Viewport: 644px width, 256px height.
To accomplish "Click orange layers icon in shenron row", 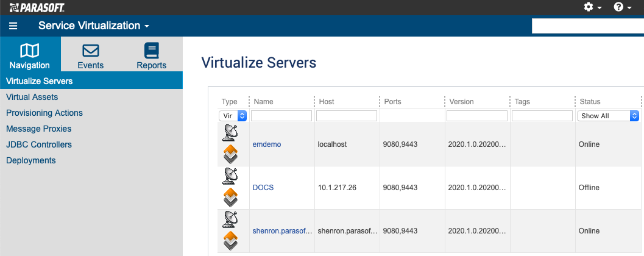I will [231, 241].
